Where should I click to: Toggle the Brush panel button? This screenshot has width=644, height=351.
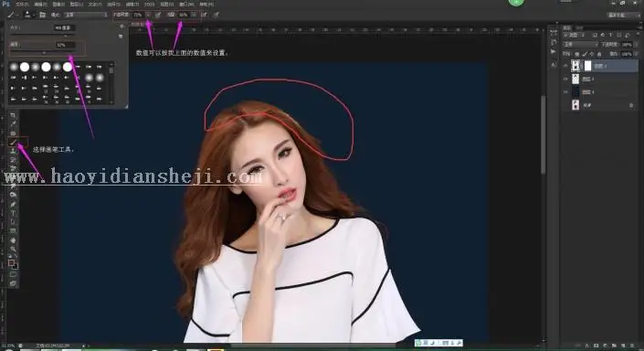click(x=42, y=15)
